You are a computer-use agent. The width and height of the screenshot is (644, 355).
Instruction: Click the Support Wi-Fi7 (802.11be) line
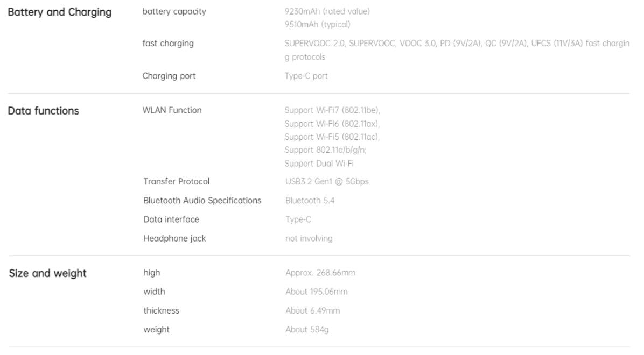332,110
